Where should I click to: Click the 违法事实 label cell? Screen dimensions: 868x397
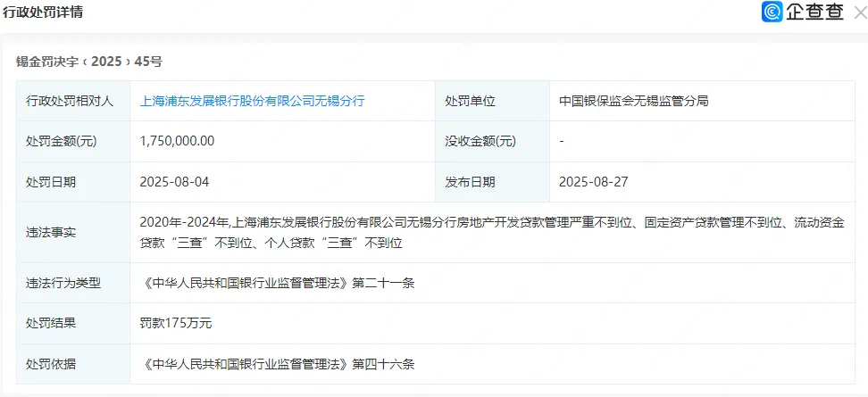(x=73, y=232)
